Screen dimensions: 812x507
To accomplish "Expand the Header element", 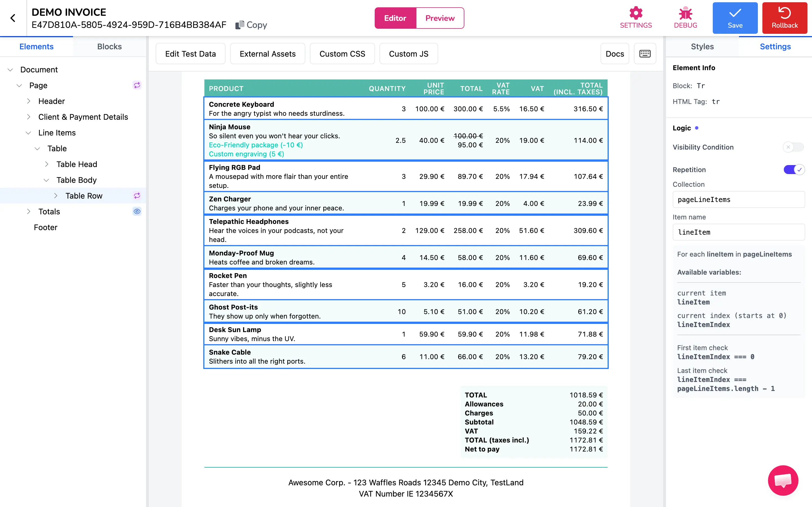I will [28, 101].
